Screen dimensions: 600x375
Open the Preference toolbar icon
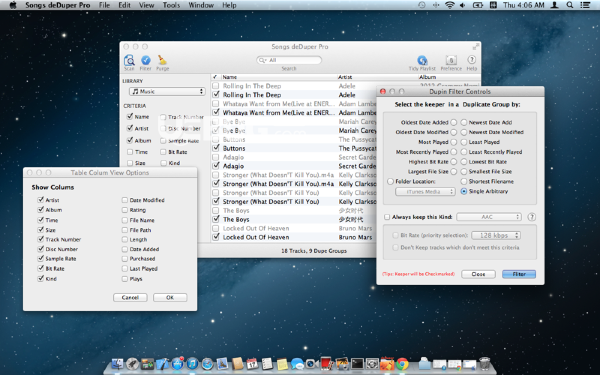tap(451, 60)
